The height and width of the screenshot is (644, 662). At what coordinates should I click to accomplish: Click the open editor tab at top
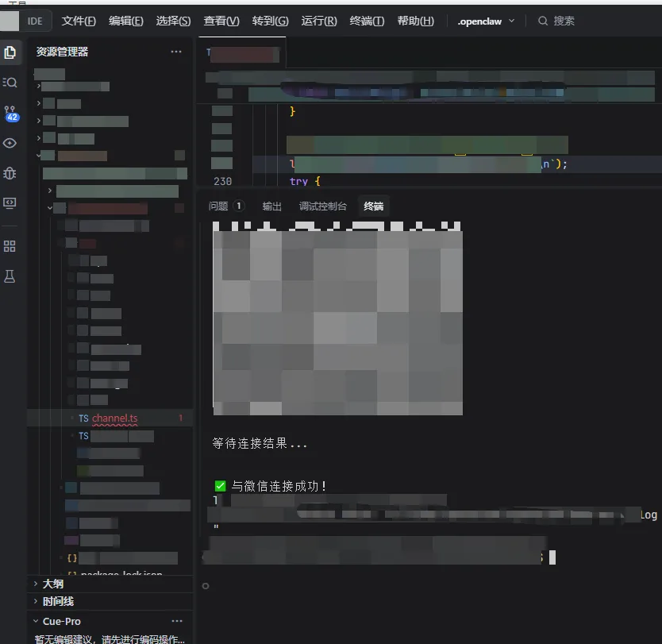(242, 53)
